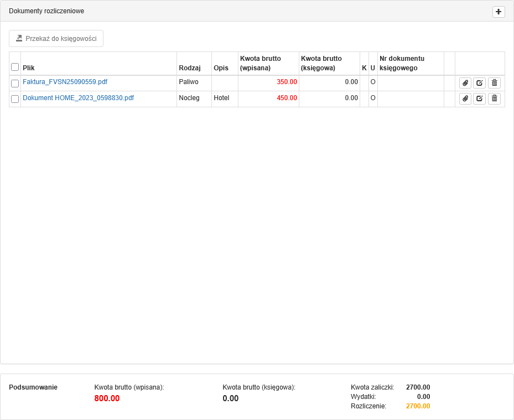Click the Kwota brutto (wpisana) column header

tap(261, 63)
